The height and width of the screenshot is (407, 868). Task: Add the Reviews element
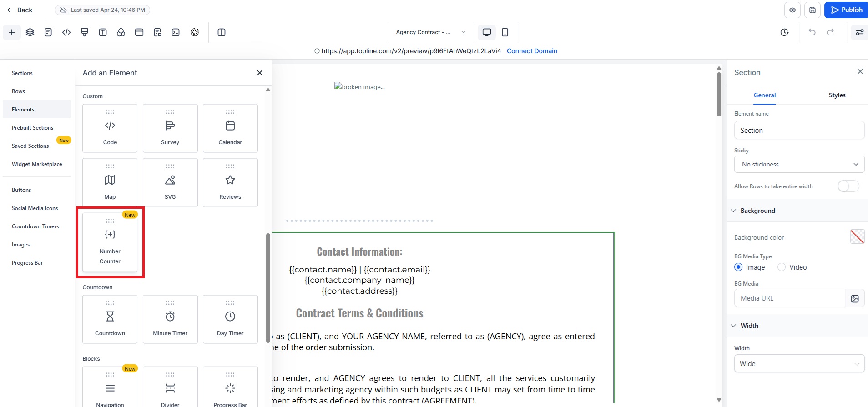click(x=230, y=183)
